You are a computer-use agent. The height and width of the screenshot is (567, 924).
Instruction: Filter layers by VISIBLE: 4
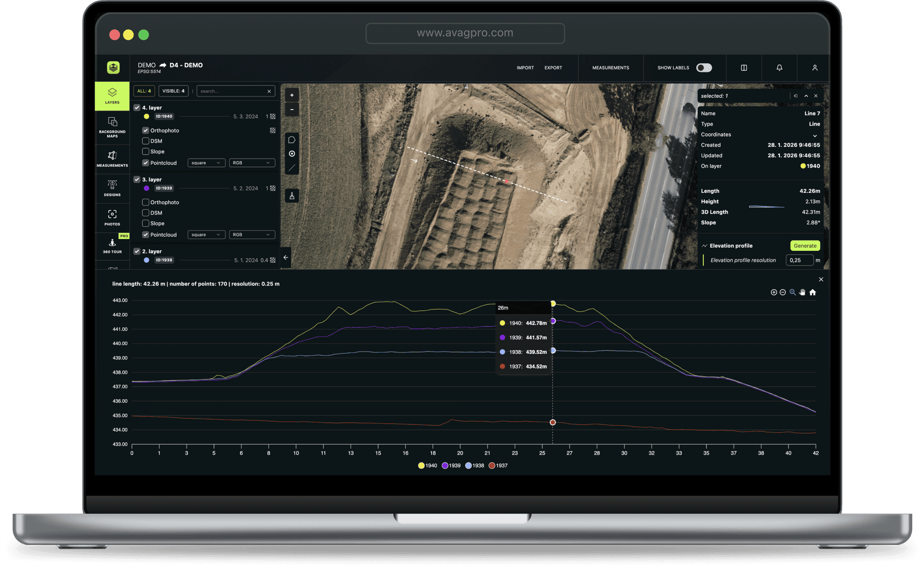click(x=173, y=91)
